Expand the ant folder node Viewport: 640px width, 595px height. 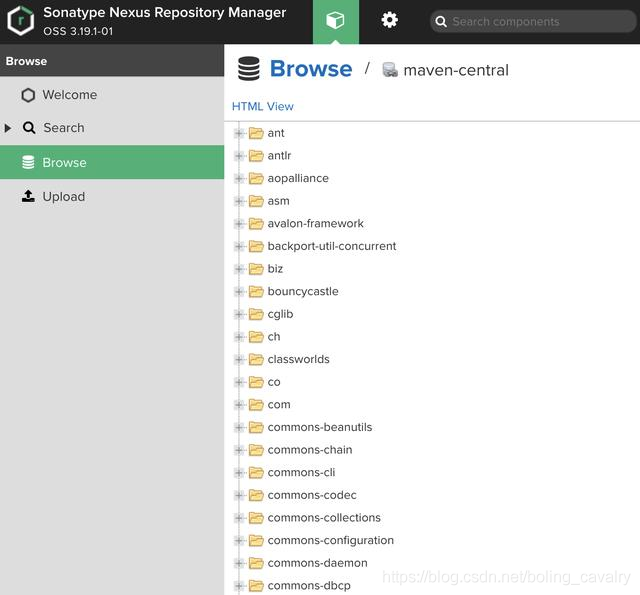pos(239,133)
